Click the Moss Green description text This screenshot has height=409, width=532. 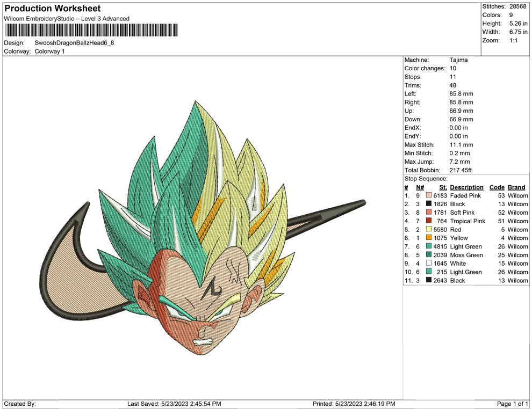pos(466,255)
